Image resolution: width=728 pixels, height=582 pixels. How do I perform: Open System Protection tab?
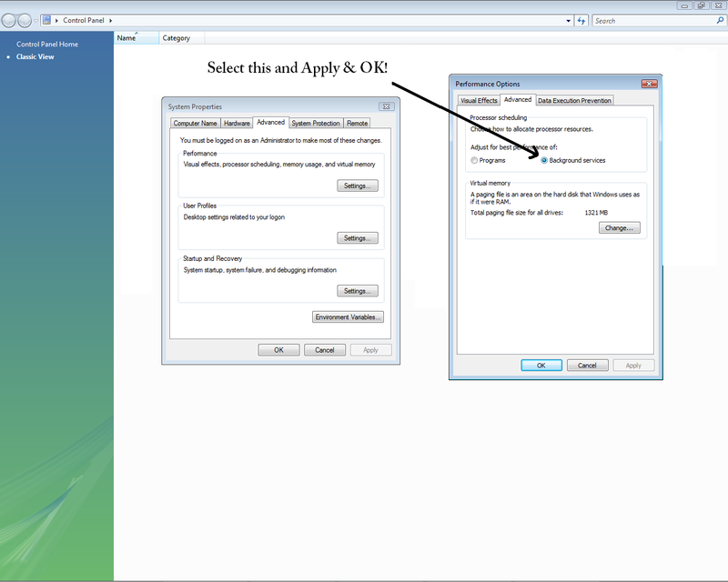pos(316,123)
